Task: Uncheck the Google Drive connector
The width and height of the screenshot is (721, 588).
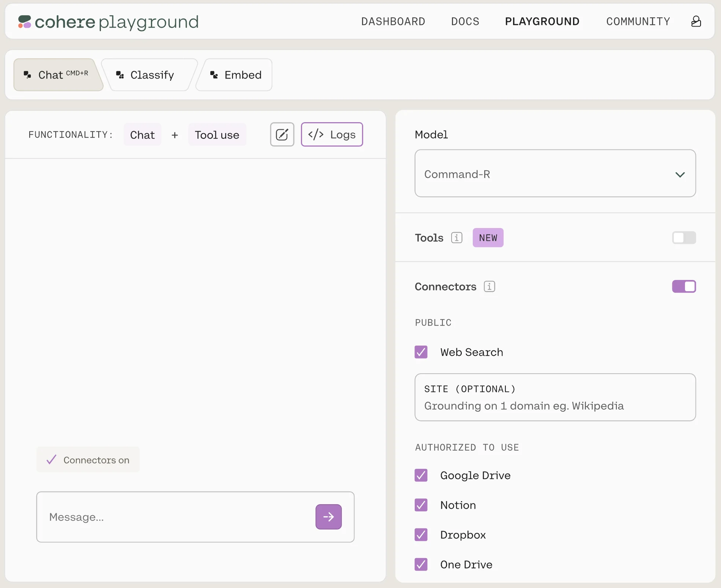Action: coord(421,475)
